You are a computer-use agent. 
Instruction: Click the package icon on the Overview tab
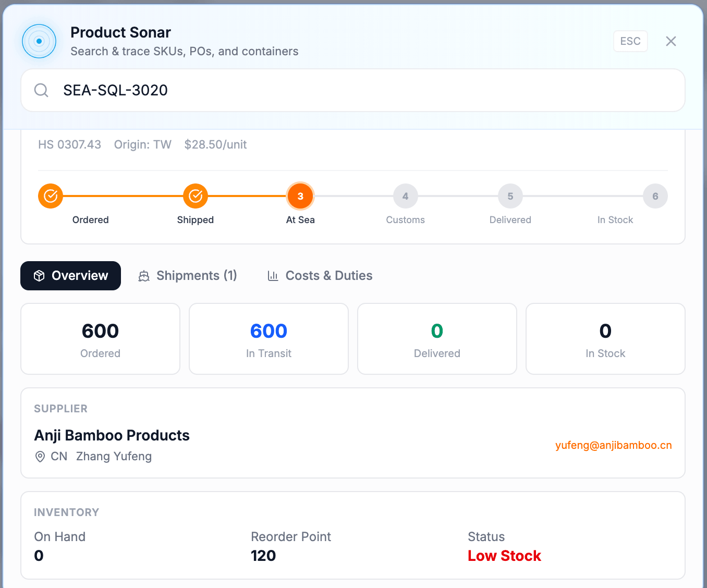[x=39, y=276]
